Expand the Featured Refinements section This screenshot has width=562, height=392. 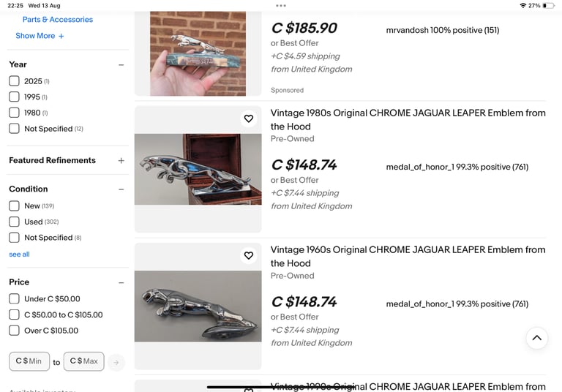tap(121, 160)
